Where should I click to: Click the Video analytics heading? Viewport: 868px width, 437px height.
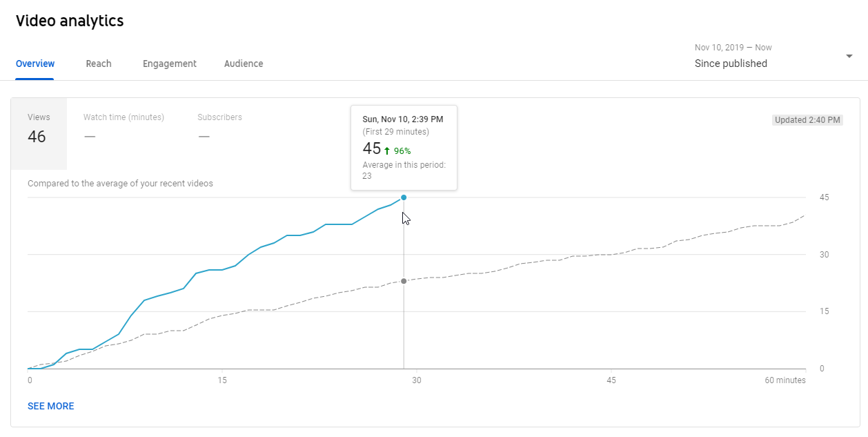tap(70, 21)
